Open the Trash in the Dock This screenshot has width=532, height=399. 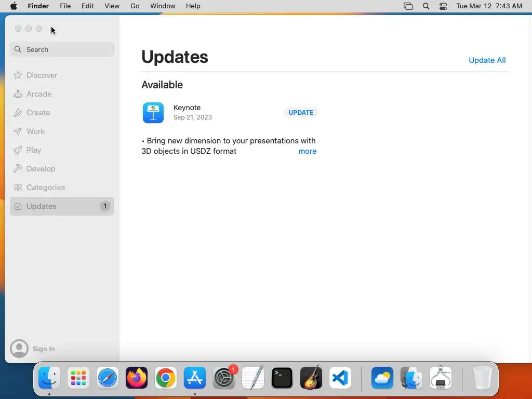point(482,378)
